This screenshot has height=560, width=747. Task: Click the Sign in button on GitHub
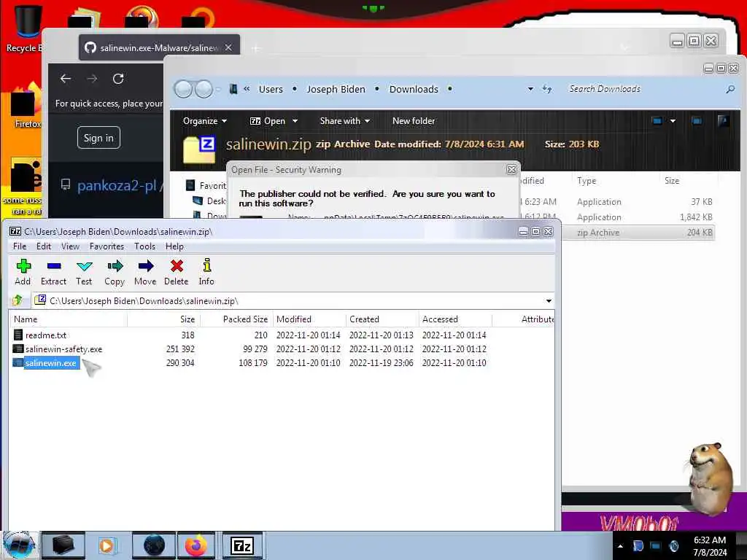pyautogui.click(x=98, y=138)
